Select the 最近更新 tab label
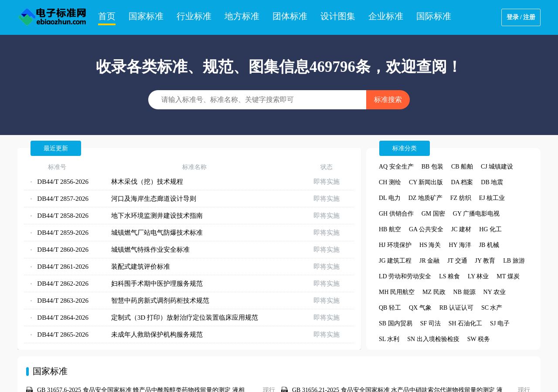The height and width of the screenshot is (392, 558). 56,148
